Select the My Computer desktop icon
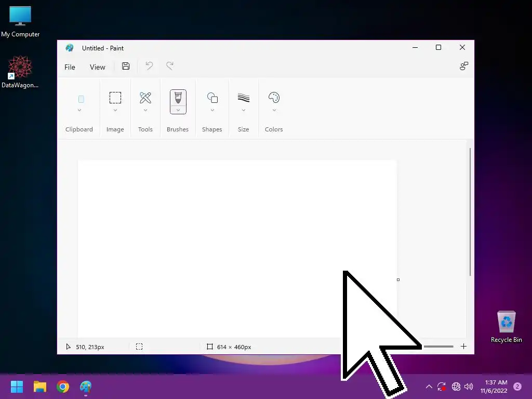The image size is (532, 399). tap(20, 22)
